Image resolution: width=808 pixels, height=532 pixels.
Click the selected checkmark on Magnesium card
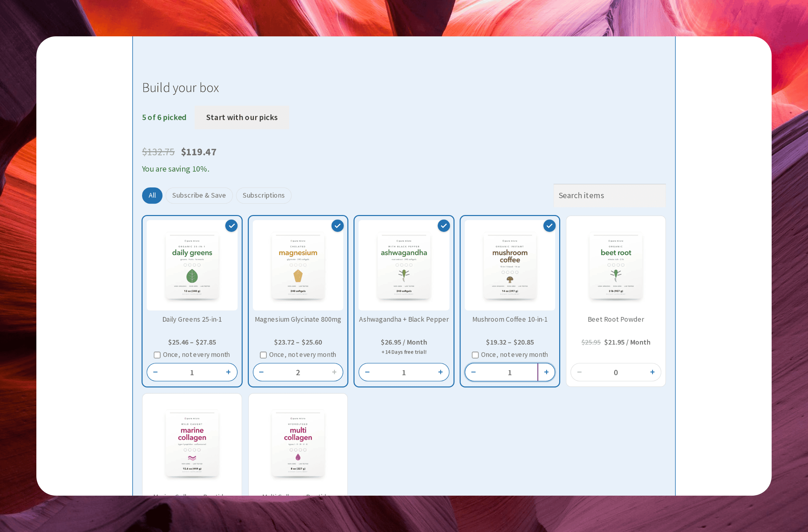[337, 226]
